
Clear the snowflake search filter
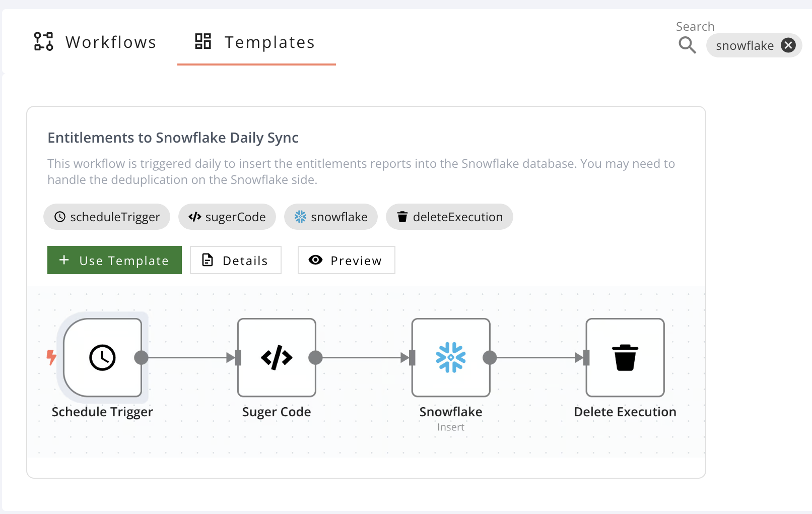coord(788,45)
